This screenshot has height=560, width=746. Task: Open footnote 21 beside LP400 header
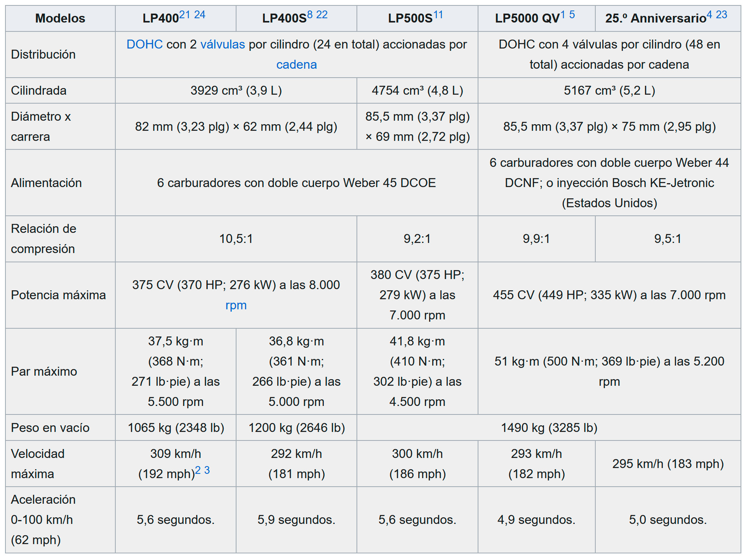point(184,15)
